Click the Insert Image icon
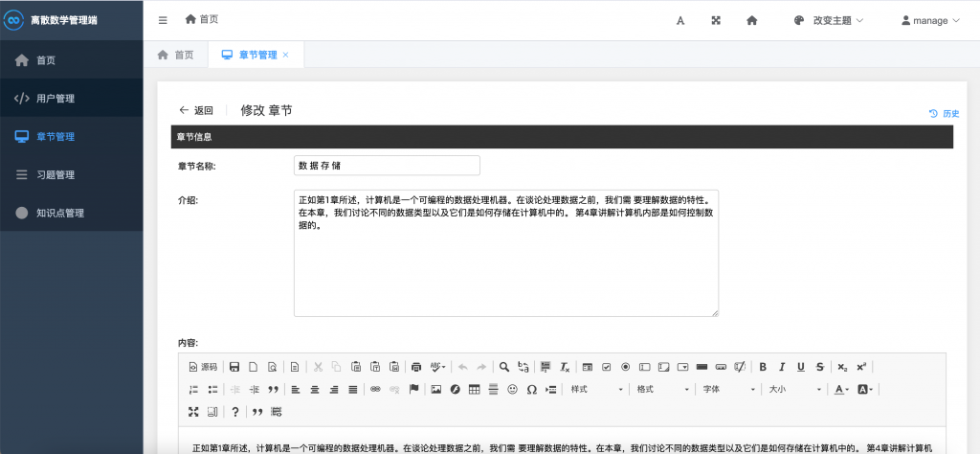The width and height of the screenshot is (980, 454). (x=436, y=389)
